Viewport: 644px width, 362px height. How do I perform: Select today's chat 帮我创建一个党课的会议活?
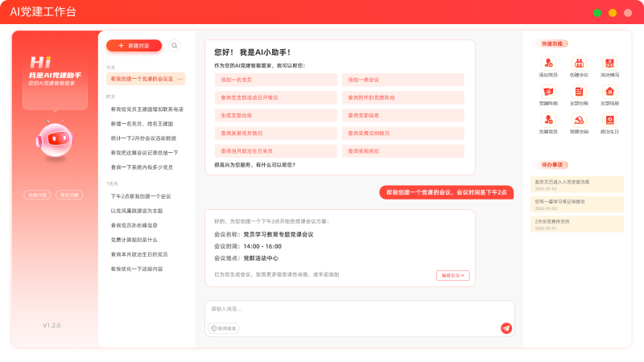[146, 79]
